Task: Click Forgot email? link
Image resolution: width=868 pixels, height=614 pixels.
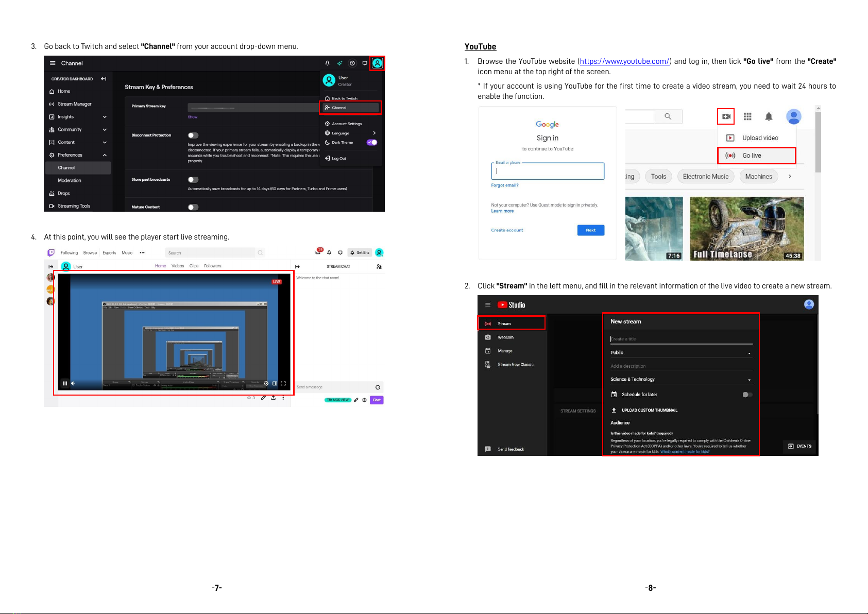Action: pos(505,185)
